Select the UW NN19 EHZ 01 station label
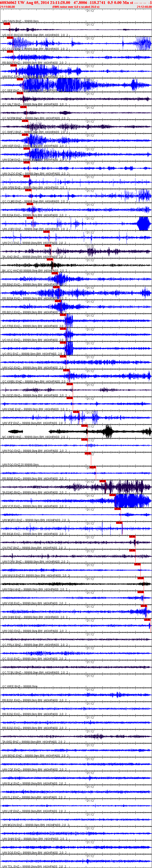 [36, 576]
